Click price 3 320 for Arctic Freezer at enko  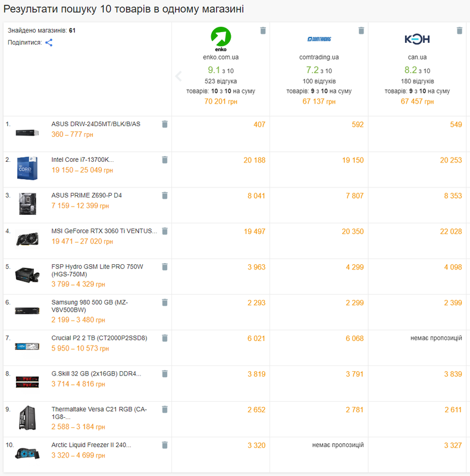pyautogui.click(x=256, y=446)
